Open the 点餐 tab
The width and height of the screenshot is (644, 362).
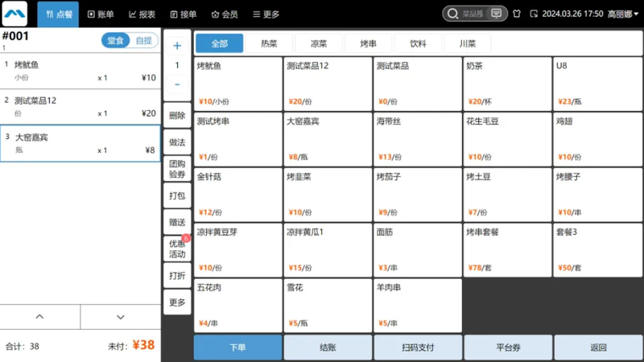coord(58,14)
